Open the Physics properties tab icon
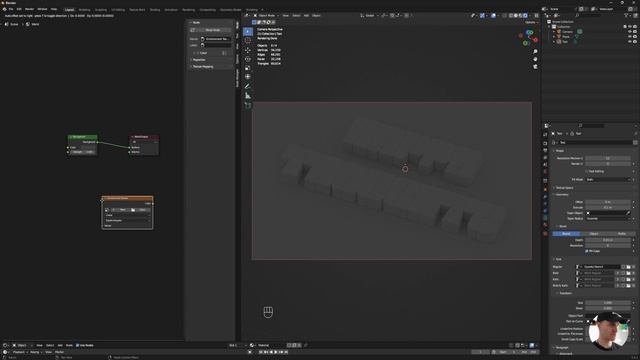Viewport: 640px width, 360px height. pos(545,204)
